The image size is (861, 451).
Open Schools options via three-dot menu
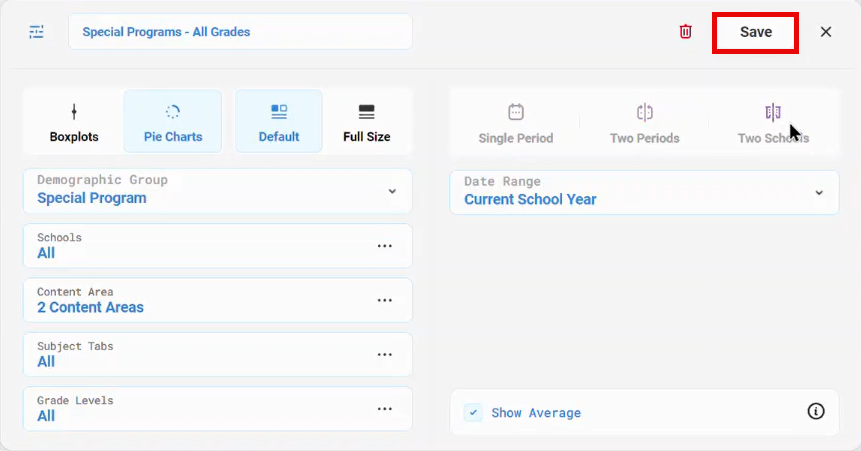(384, 246)
